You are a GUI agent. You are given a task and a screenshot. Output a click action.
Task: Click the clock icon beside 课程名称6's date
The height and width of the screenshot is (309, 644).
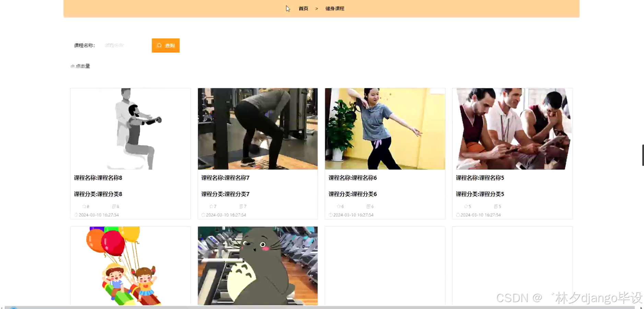pos(330,215)
